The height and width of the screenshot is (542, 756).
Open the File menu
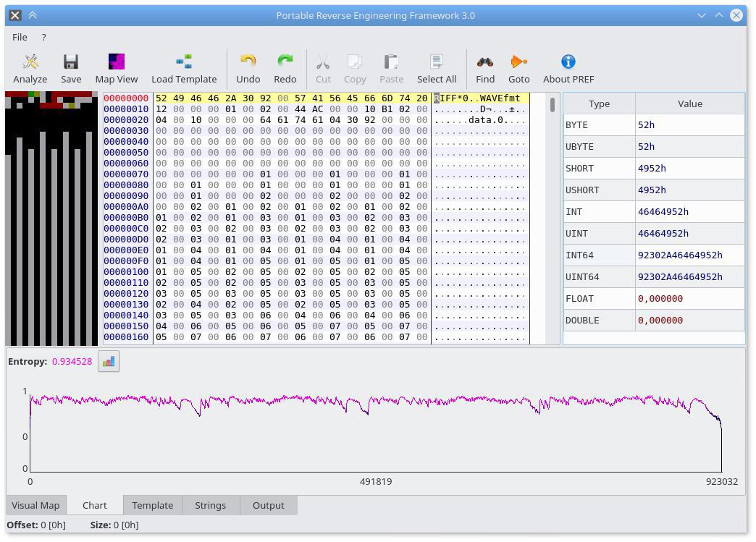[x=20, y=37]
